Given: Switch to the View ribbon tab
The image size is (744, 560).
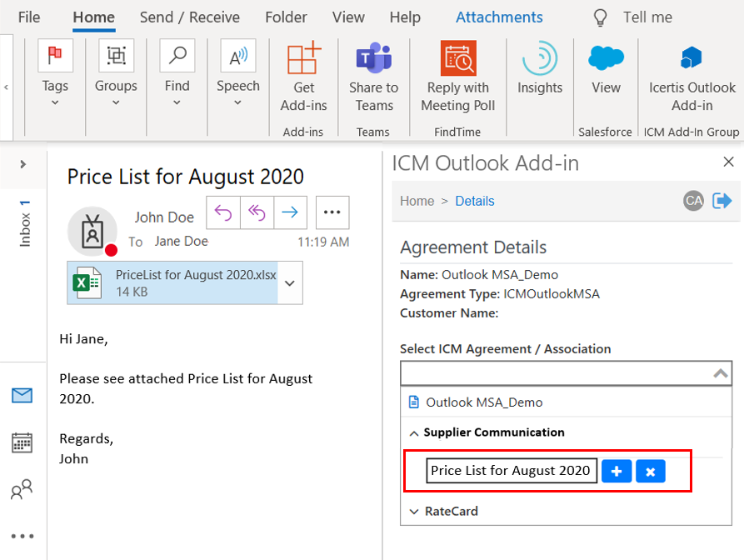Looking at the screenshot, I should 348,17.
